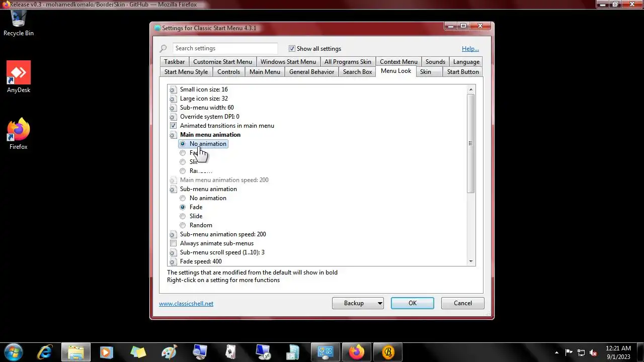Switch to Start Menu Style tab
Image resolution: width=644 pixels, height=362 pixels.
tap(186, 72)
